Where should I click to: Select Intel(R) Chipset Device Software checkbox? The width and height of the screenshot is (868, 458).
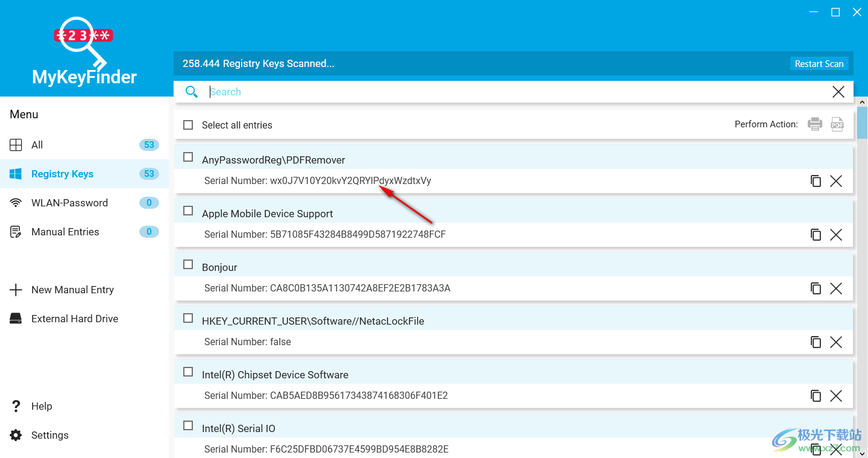coord(188,372)
